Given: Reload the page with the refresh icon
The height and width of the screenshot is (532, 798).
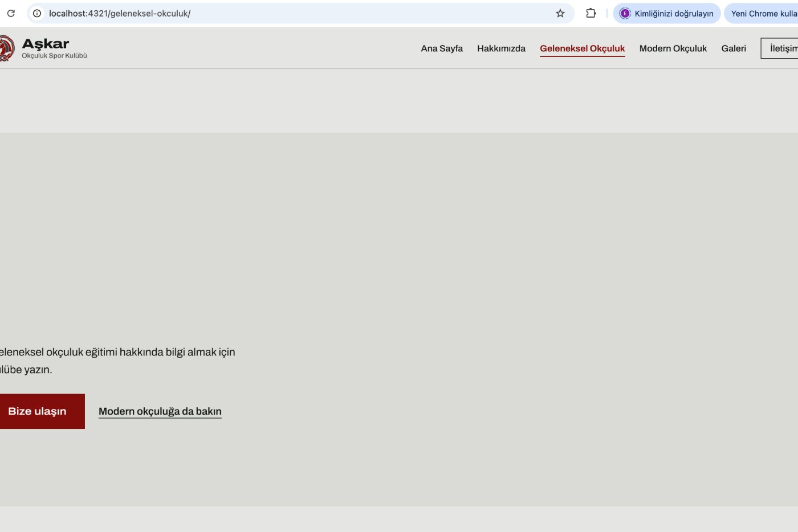Looking at the screenshot, I should [x=11, y=13].
